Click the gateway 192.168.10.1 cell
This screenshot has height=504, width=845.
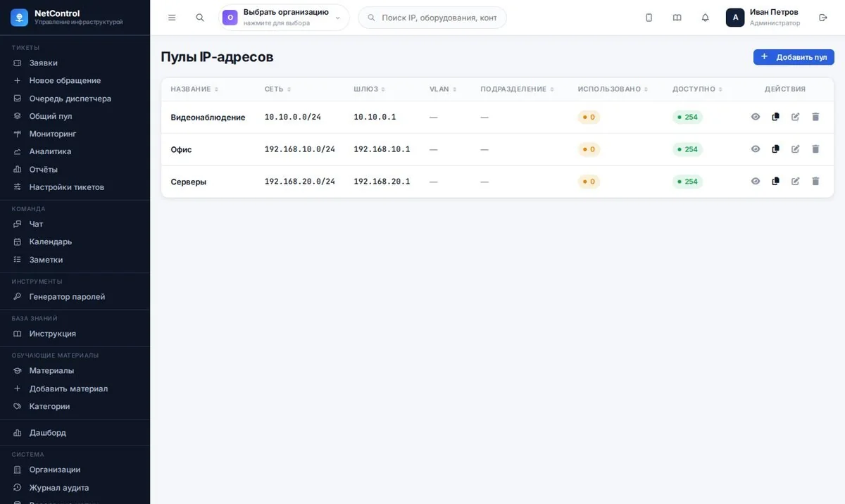tap(382, 149)
